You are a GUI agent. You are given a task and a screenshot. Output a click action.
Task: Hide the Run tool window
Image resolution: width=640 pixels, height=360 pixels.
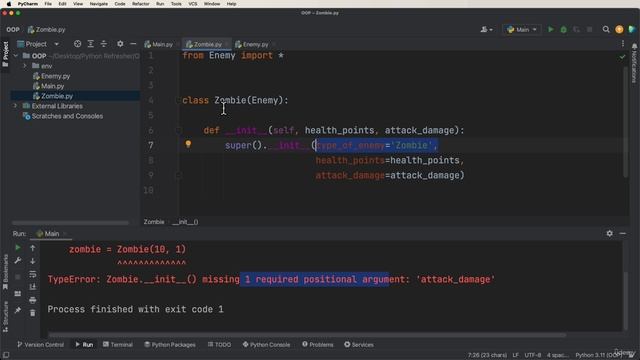623,233
